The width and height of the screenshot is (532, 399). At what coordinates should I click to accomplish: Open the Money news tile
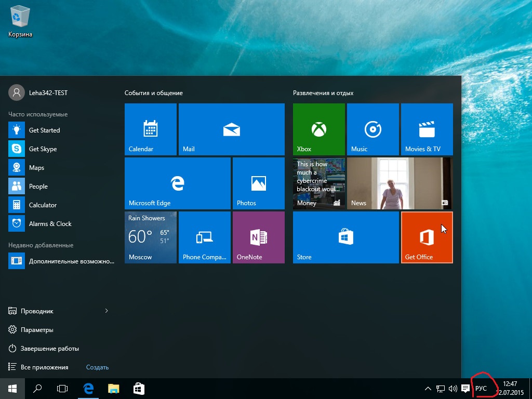[x=319, y=183]
